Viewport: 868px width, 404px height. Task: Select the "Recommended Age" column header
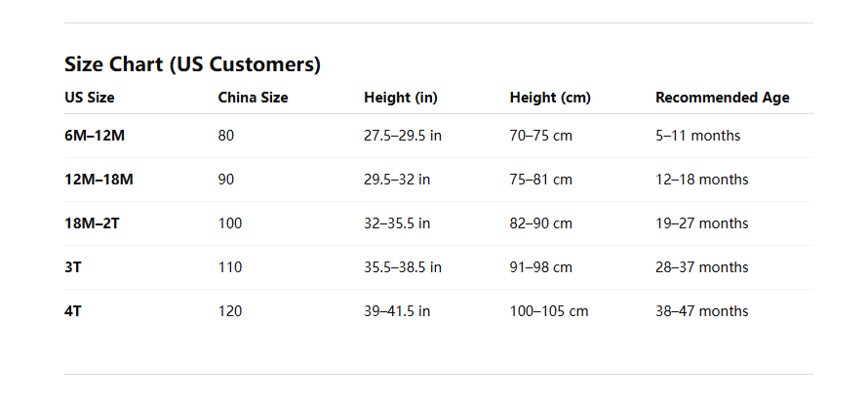[x=722, y=98]
